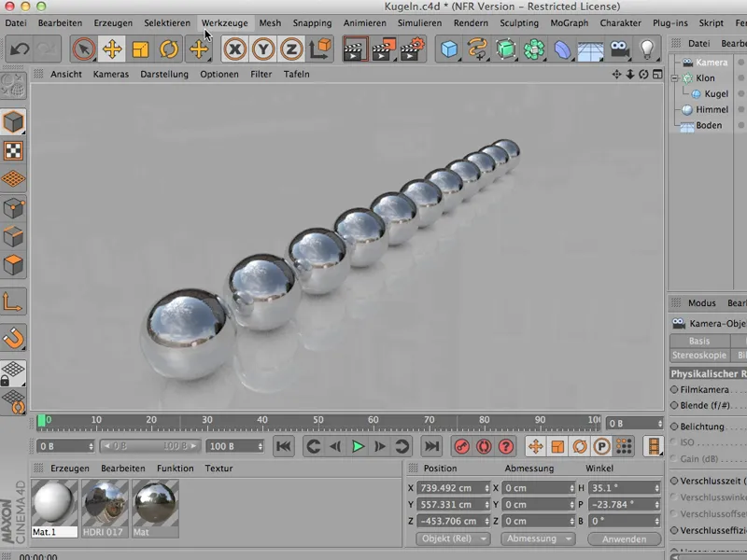Click the keyframe selection question mark button
747x560 pixels.
coord(505,446)
